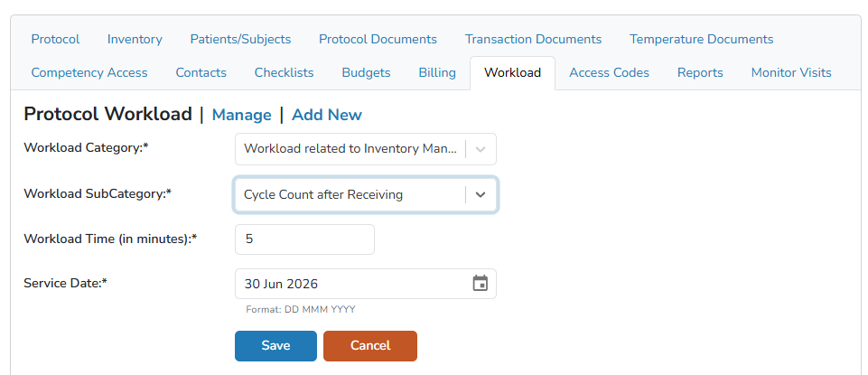Image resolution: width=868 pixels, height=375 pixels.
Task: Expand Workload SubCategory dropdown chevron
Action: pyautogui.click(x=481, y=194)
